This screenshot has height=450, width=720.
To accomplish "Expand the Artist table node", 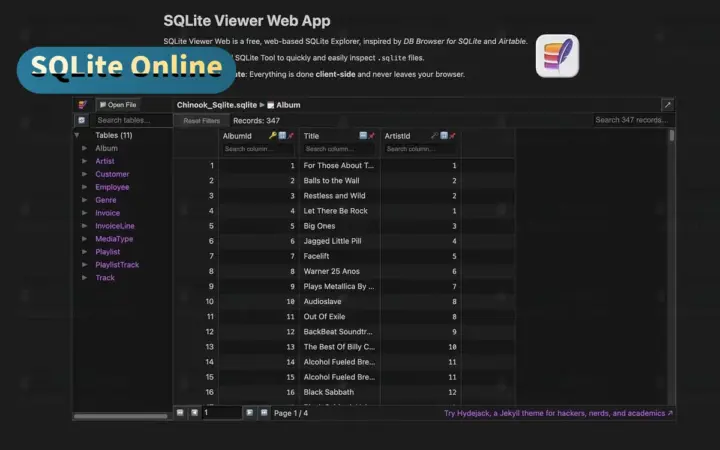I will (x=84, y=161).
